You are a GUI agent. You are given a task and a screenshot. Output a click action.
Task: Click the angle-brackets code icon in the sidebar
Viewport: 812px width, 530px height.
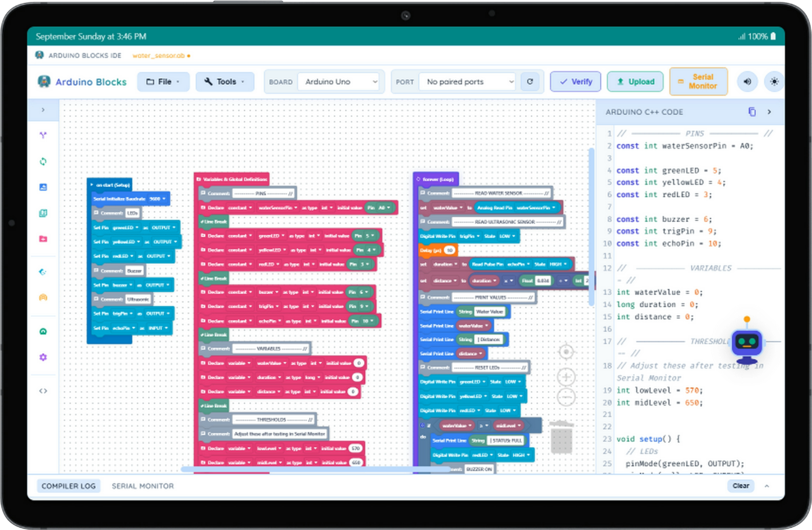43,391
